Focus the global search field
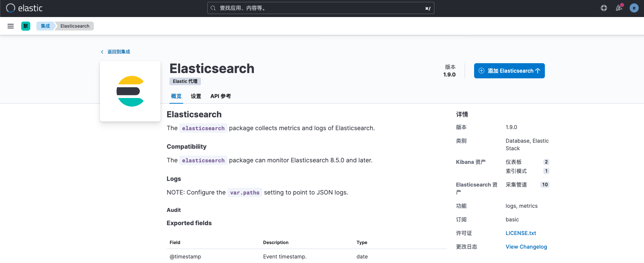This screenshot has width=644, height=263. click(x=321, y=8)
